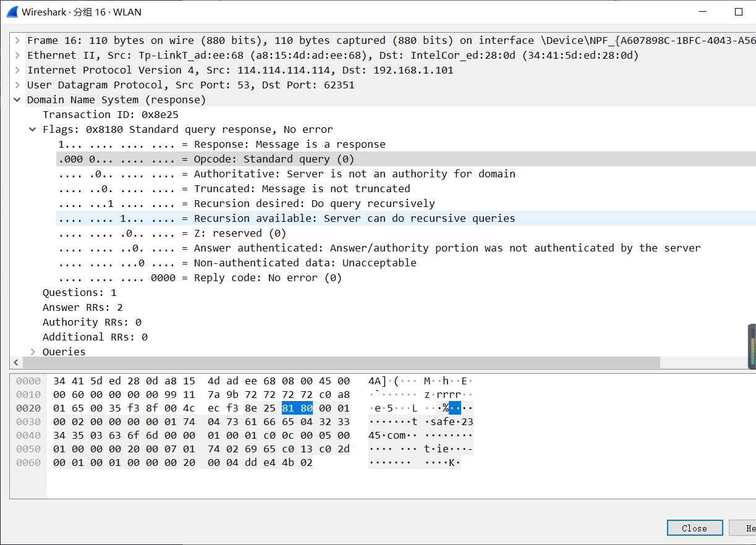Select the Answer RRs: 2 field
The width and height of the screenshot is (756, 545).
click(x=82, y=308)
